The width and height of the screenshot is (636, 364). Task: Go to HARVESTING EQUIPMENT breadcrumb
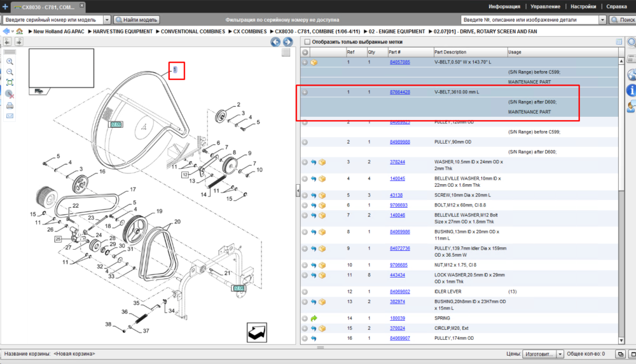pyautogui.click(x=123, y=31)
